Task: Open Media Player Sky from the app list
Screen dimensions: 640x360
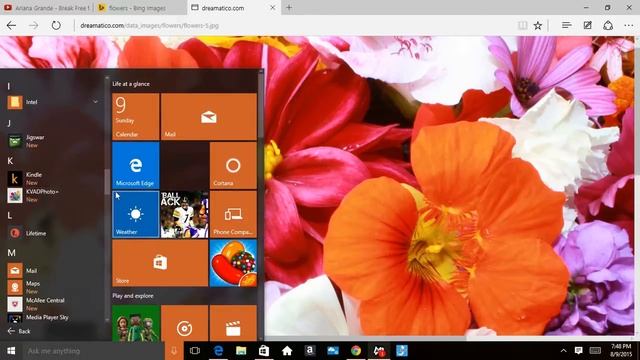Action: pyautogui.click(x=53, y=318)
